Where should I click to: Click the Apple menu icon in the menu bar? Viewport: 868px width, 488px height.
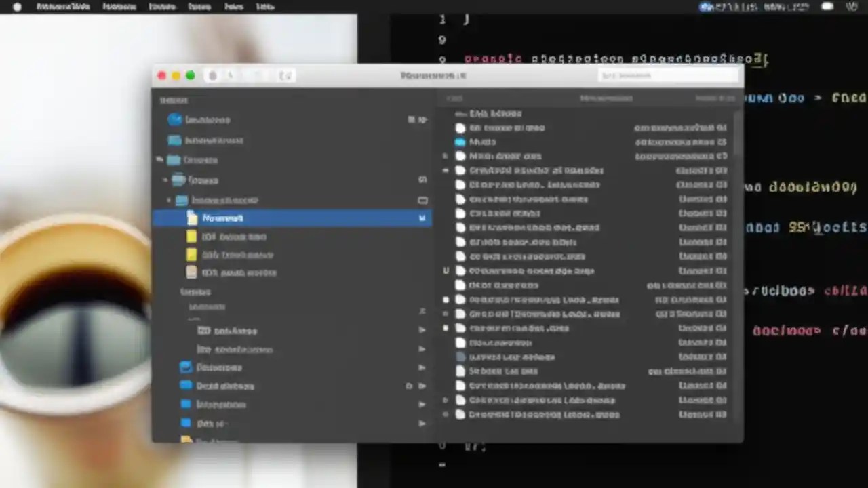[x=16, y=7]
